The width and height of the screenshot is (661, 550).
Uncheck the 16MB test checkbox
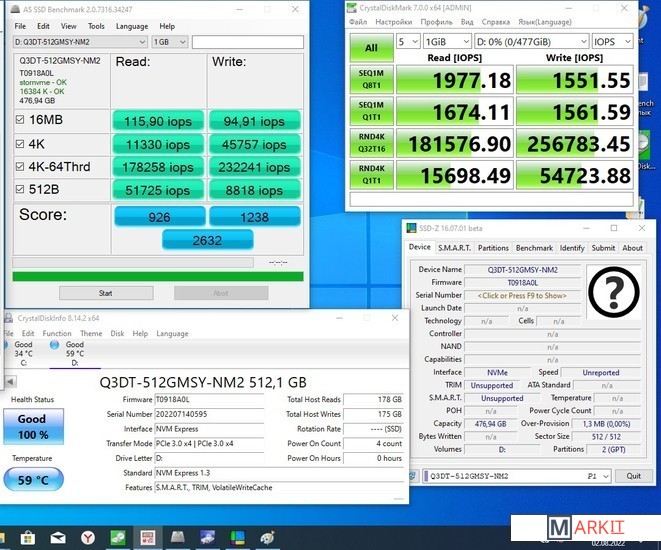click(x=21, y=120)
